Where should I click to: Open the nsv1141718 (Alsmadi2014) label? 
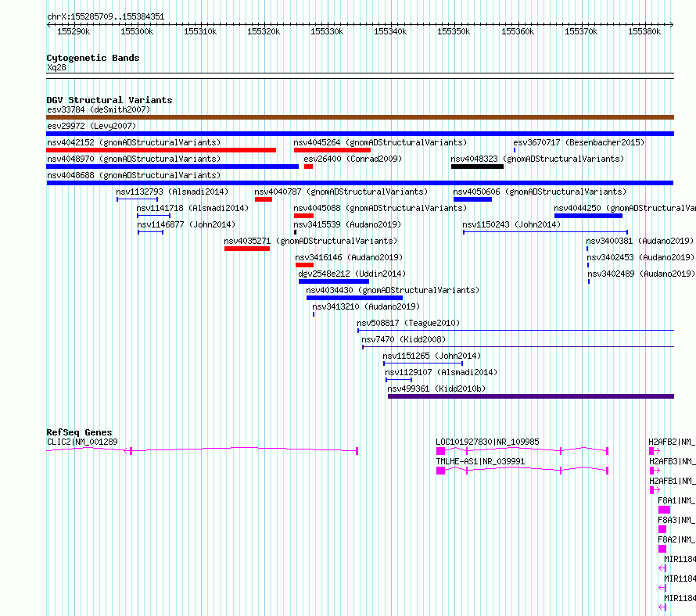(x=192, y=208)
